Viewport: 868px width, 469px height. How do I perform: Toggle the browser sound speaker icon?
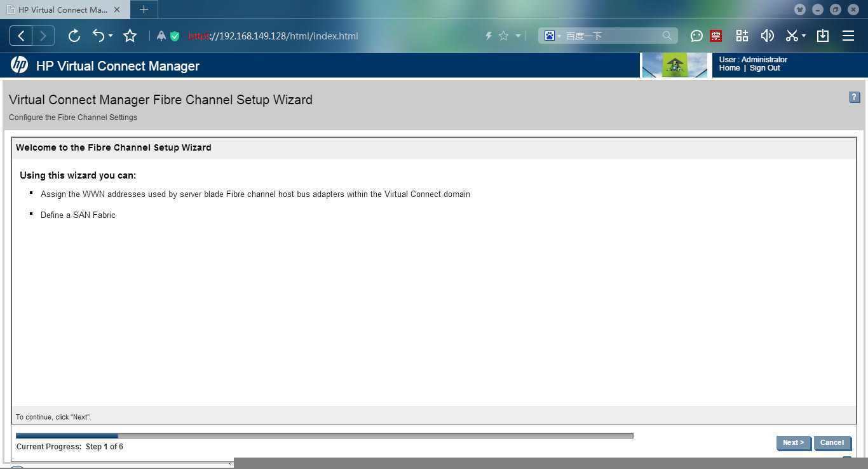[767, 36]
